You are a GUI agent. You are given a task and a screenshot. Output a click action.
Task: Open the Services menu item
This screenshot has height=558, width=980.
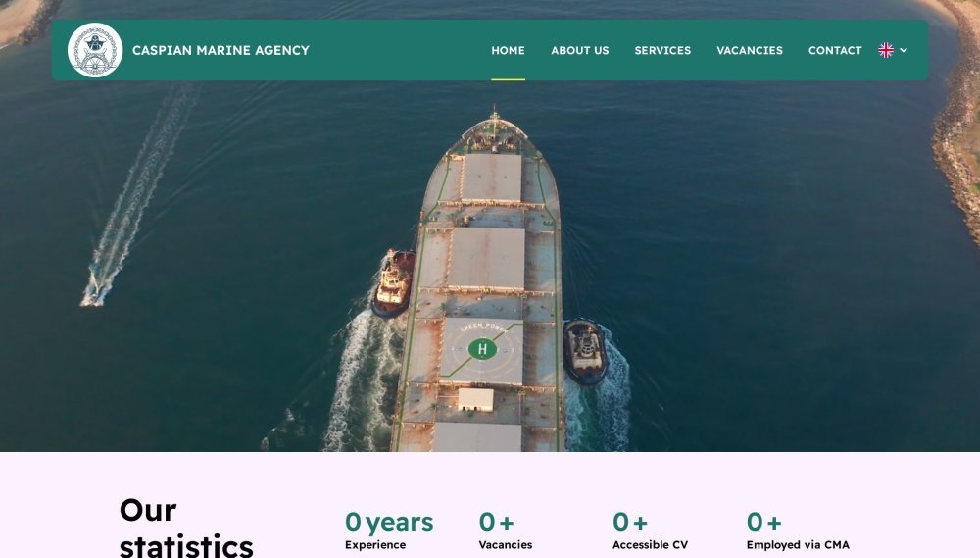pyautogui.click(x=662, y=50)
